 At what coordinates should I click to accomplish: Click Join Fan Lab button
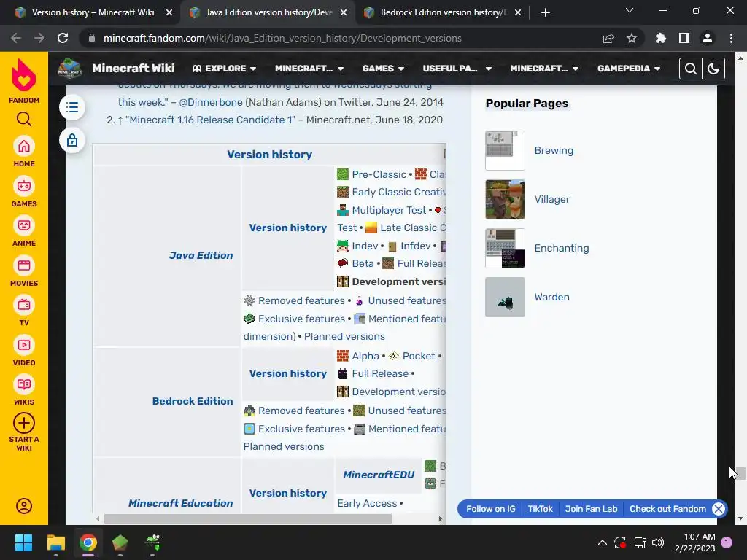tap(591, 509)
